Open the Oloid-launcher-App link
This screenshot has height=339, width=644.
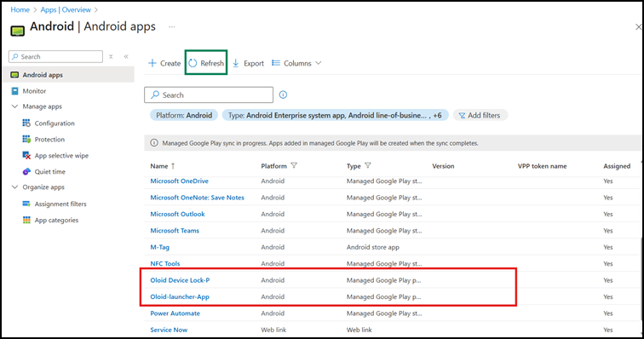coord(180,296)
